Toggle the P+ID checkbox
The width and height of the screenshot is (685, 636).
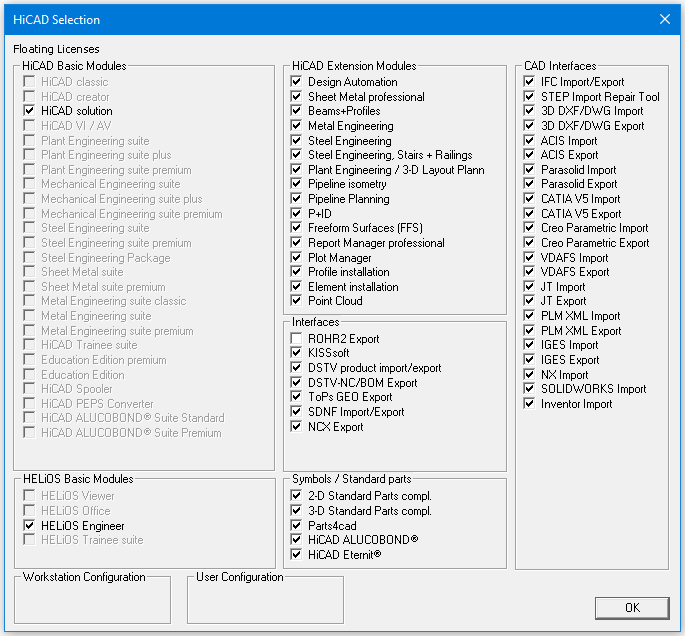pyautogui.click(x=296, y=214)
